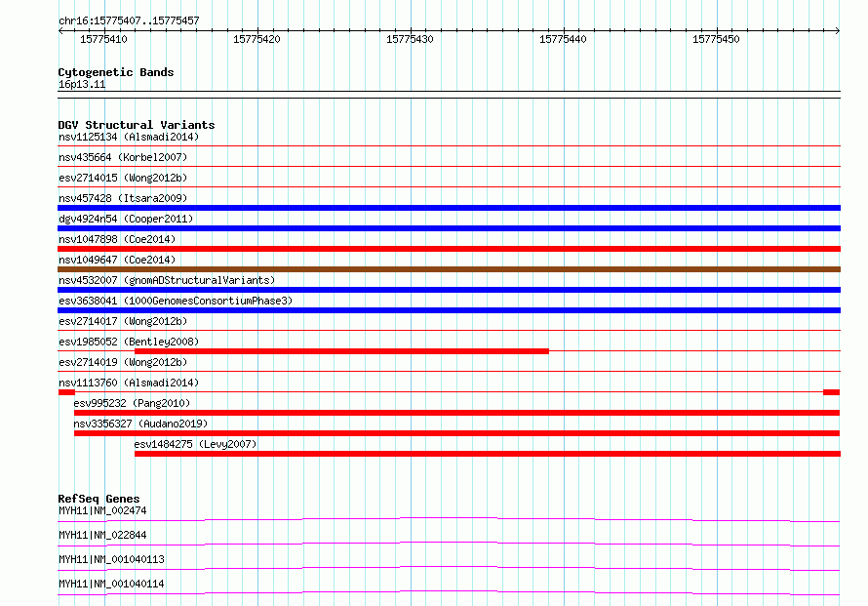This screenshot has width=868, height=606.
Task: Open variant esv3638041 (1000GenomesConsortiumPhase3)
Action: click(176, 301)
